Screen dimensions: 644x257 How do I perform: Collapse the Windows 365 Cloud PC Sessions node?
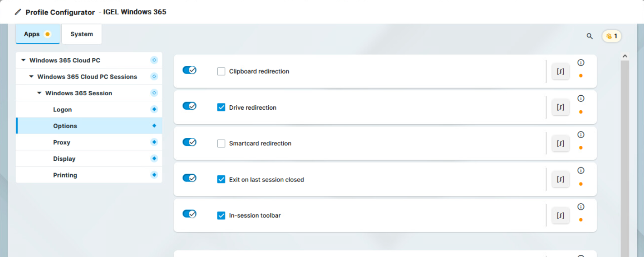pyautogui.click(x=31, y=77)
